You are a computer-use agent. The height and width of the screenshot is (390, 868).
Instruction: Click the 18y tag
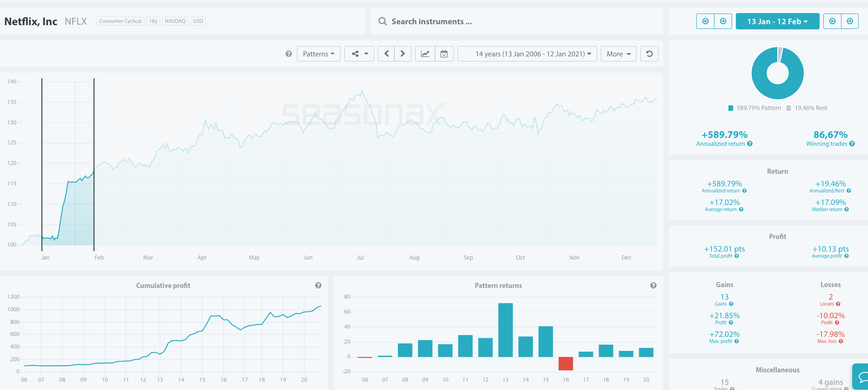153,21
